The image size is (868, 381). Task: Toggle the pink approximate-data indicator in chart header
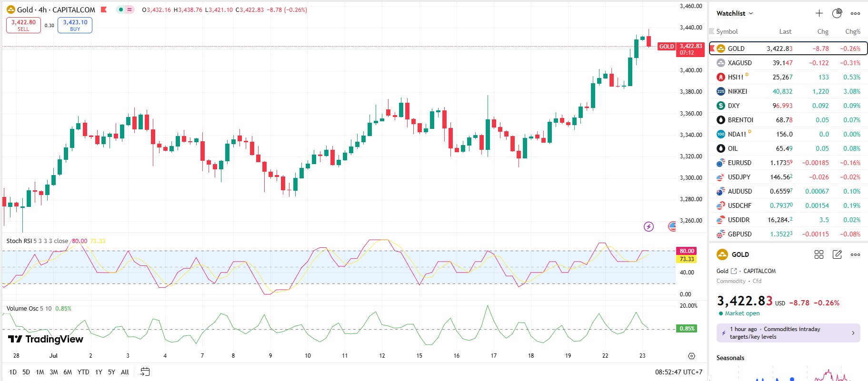(x=130, y=10)
